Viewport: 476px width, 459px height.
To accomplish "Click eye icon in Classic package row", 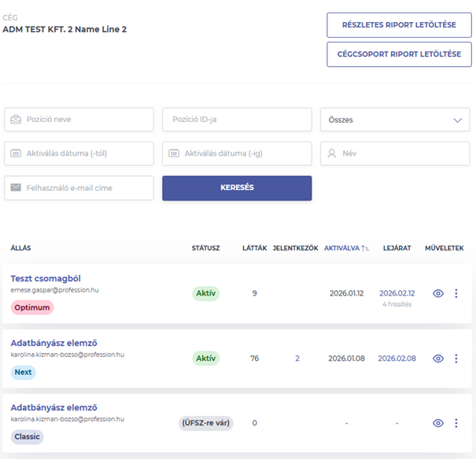I will point(438,423).
